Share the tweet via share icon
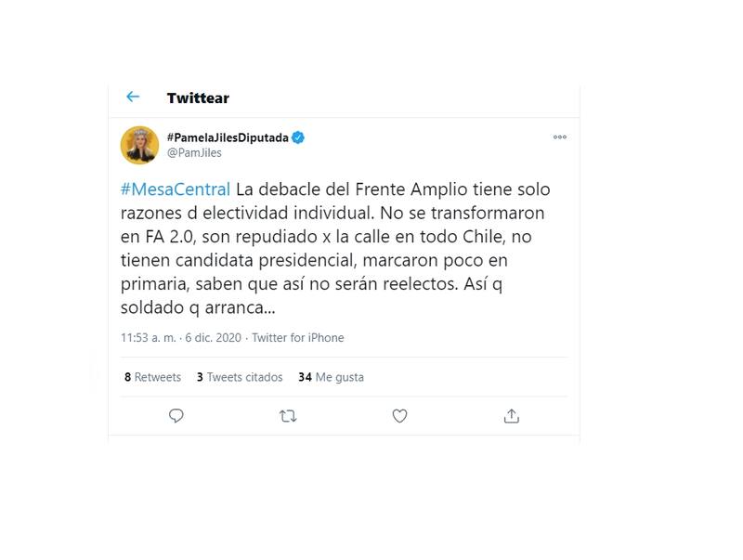 coord(511,416)
